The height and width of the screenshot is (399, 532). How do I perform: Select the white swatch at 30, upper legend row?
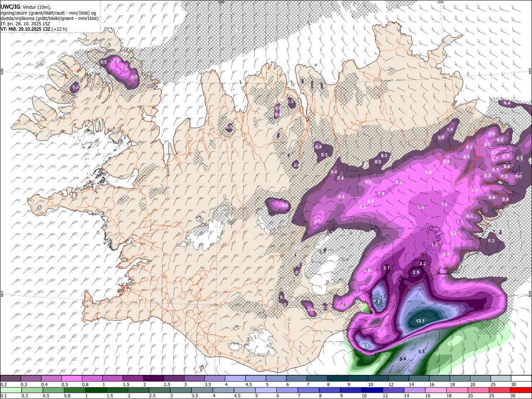click(x=521, y=379)
